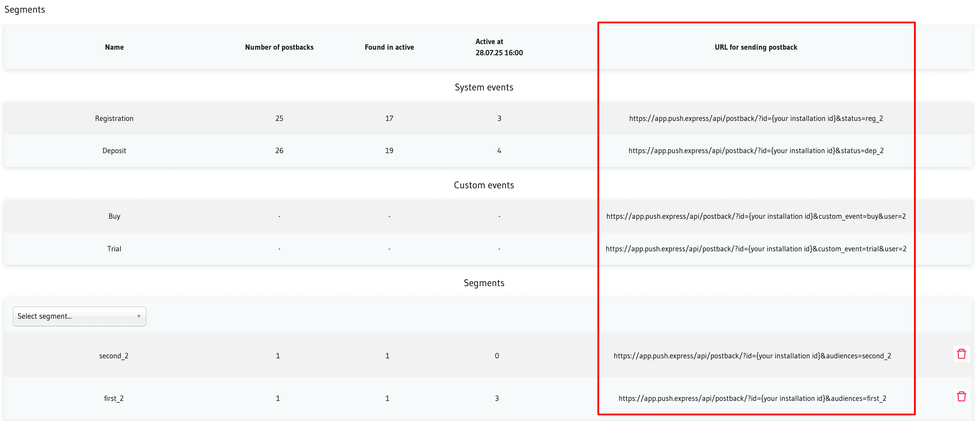
Task: Click the Trial custom_event postback URL
Action: point(756,249)
